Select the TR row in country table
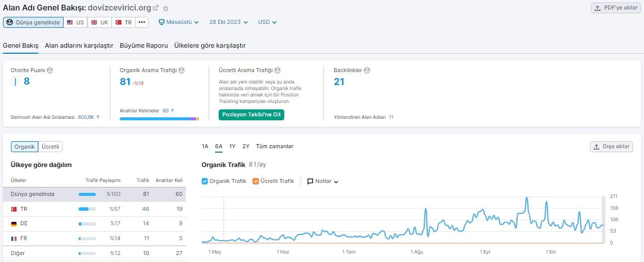Viewport: 644px width, 262px height. click(94, 209)
